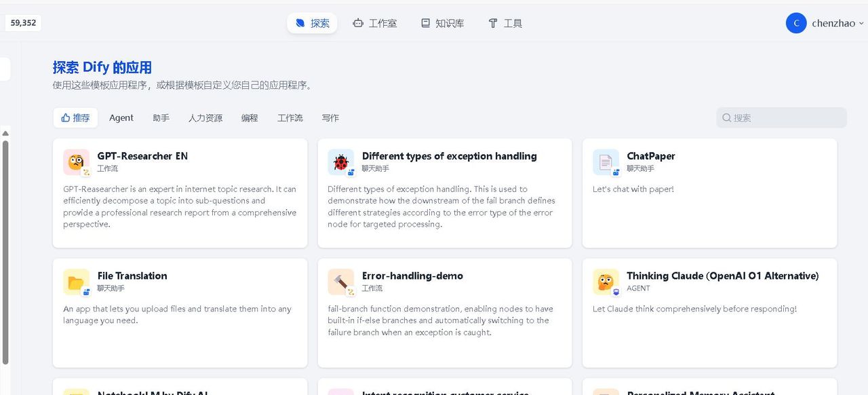Switch to the 知识库 knowledge tab
Viewport: 868px width, 395px height.
442,23
